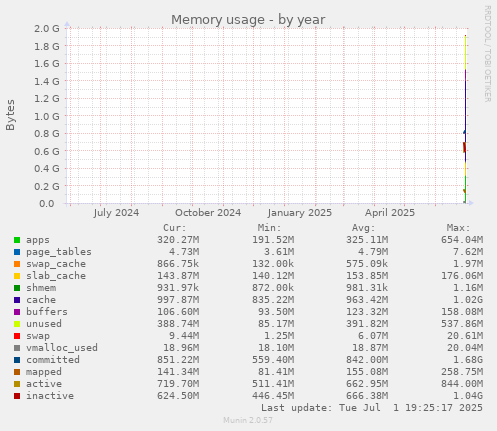Click the blue page_tables legend swatch
Viewport: 497px width, 431px height.
[17, 252]
